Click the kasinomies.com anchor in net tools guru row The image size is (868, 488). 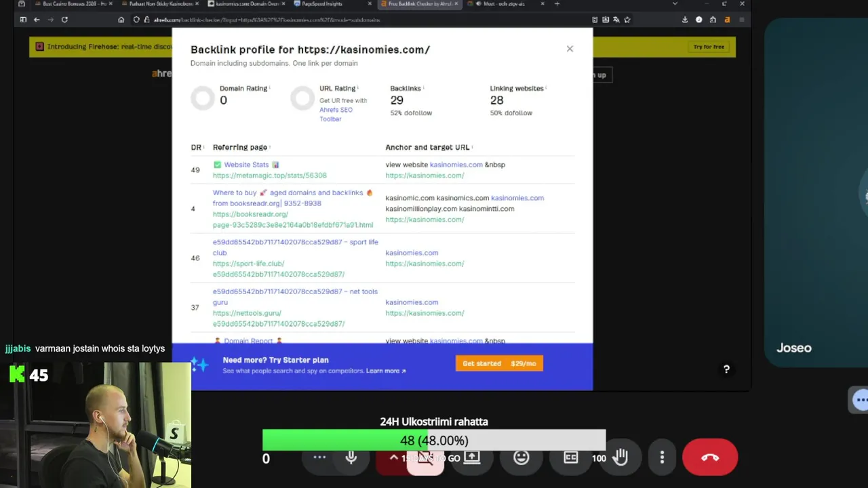click(412, 302)
